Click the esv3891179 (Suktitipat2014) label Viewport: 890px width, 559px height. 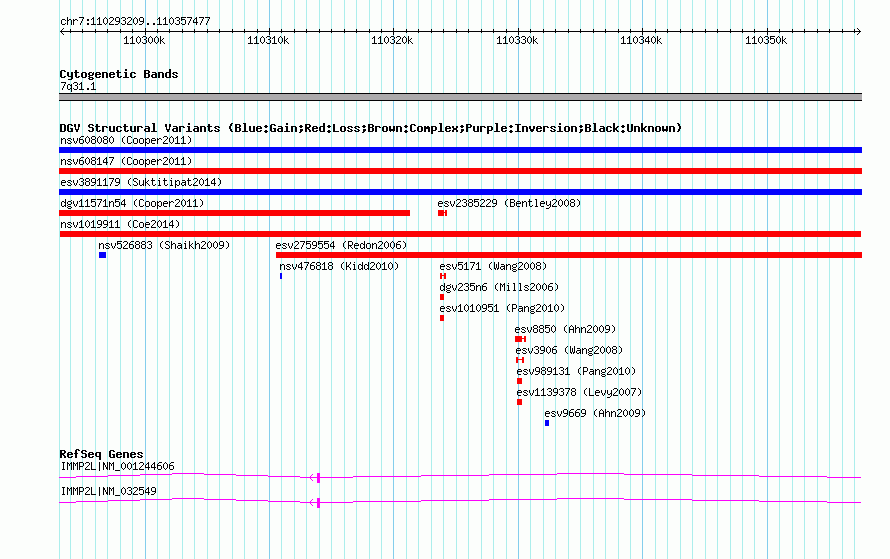(x=141, y=182)
